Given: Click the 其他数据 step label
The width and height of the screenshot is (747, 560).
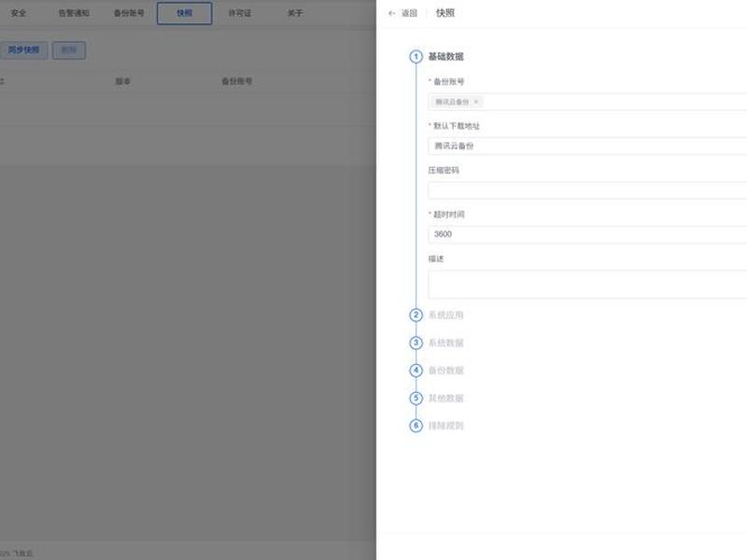Looking at the screenshot, I should 446,398.
